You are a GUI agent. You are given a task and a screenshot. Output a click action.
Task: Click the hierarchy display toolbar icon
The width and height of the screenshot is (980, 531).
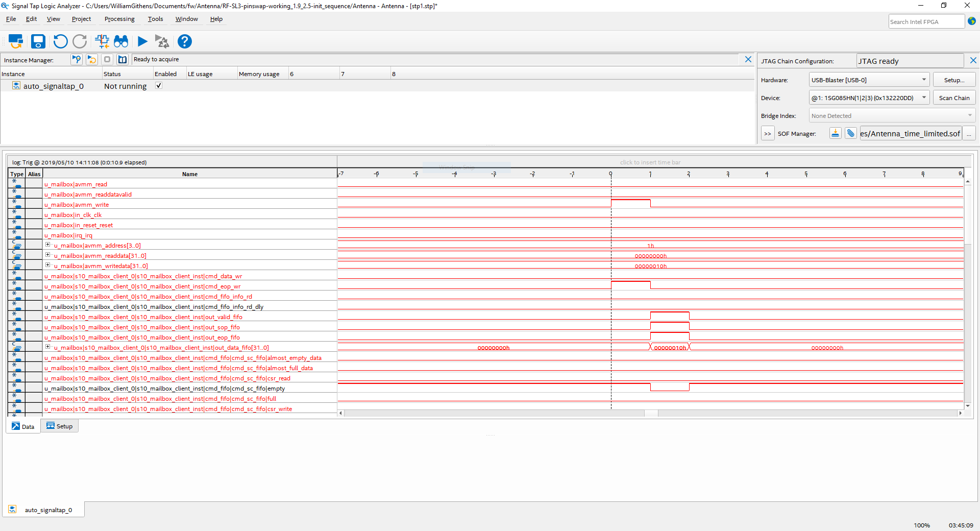(x=16, y=41)
